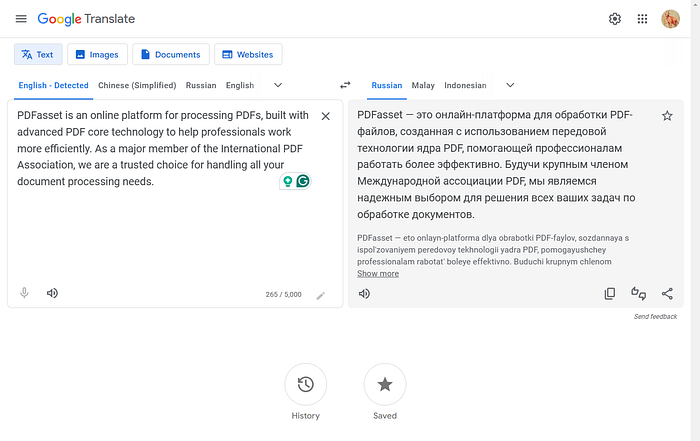Expand more target languages dropdown
The image size is (700, 441).
pos(510,85)
